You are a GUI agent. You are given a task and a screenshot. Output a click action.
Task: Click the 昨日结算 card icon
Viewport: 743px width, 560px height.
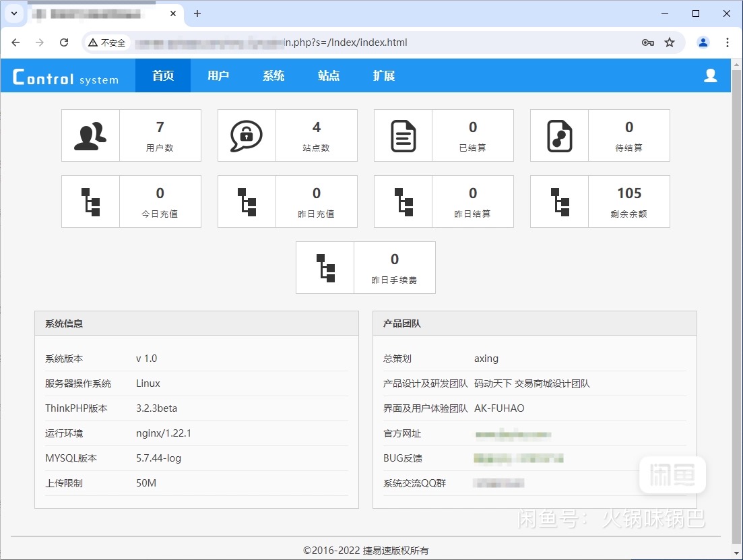click(x=403, y=201)
